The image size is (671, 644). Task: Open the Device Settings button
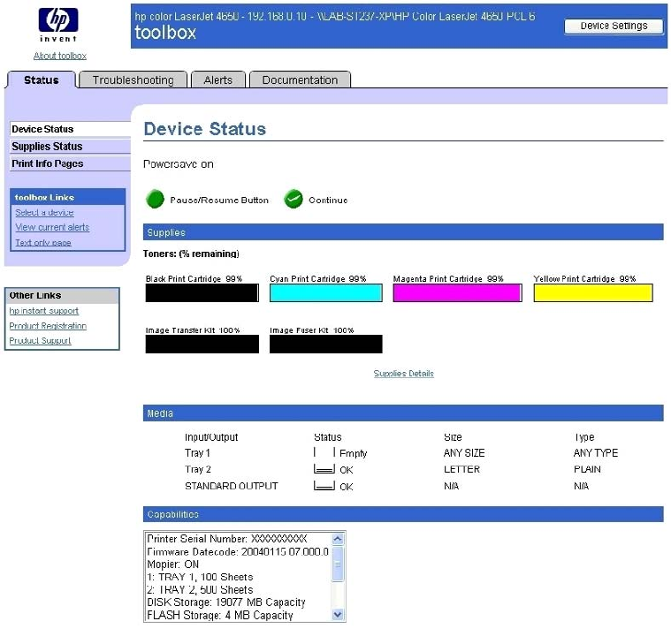[x=614, y=27]
